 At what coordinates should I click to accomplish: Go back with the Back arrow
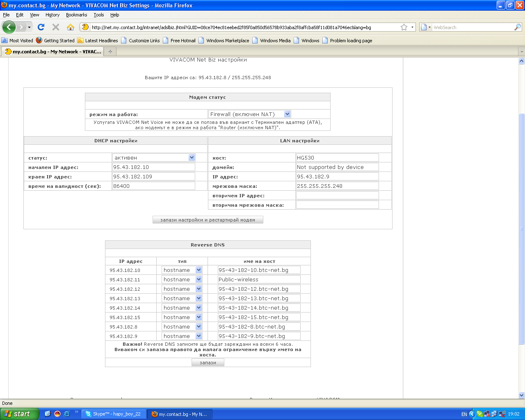[x=9, y=27]
